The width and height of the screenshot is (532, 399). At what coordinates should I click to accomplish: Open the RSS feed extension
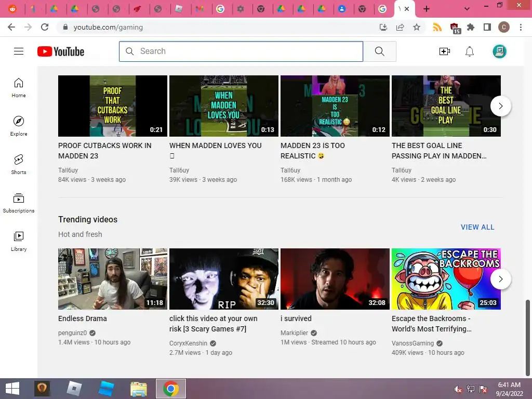tap(437, 27)
